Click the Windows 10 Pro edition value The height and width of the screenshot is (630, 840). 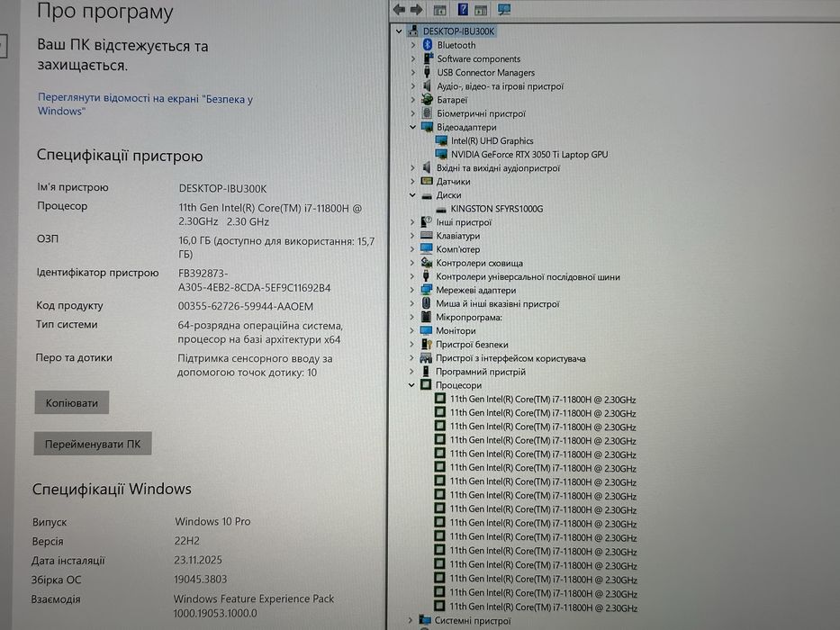(212, 521)
